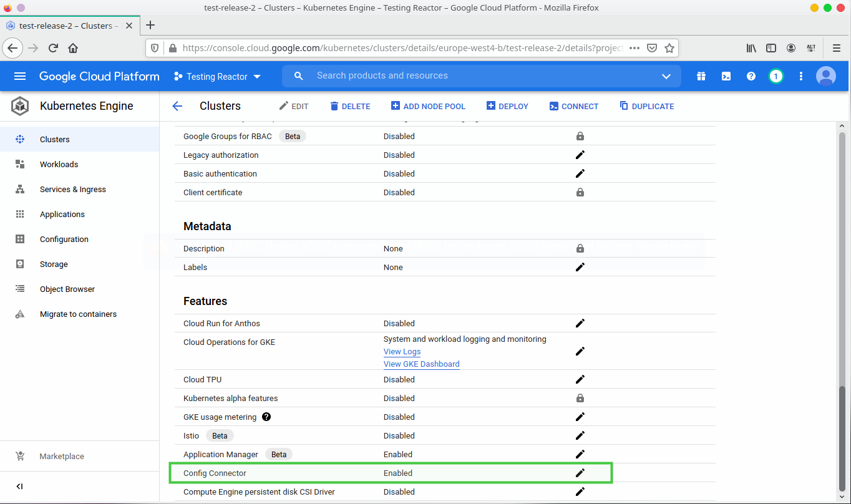Open the site security shield icon
Viewport: 851px width, 504px height.
click(x=156, y=48)
